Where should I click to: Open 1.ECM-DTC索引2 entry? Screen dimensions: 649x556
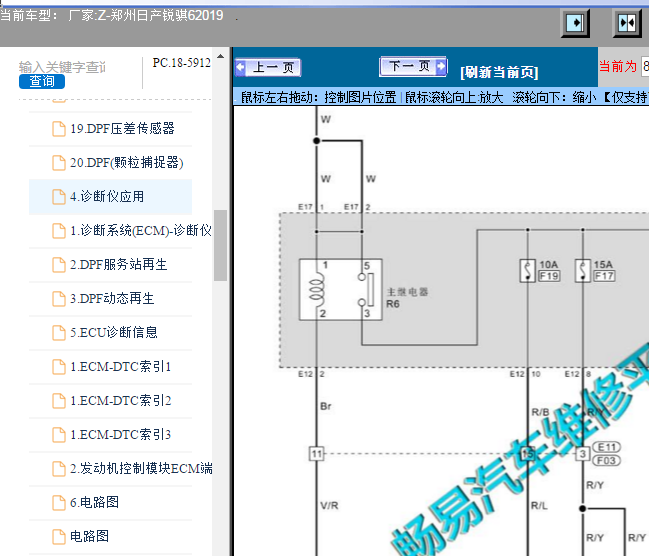pyautogui.click(x=120, y=400)
